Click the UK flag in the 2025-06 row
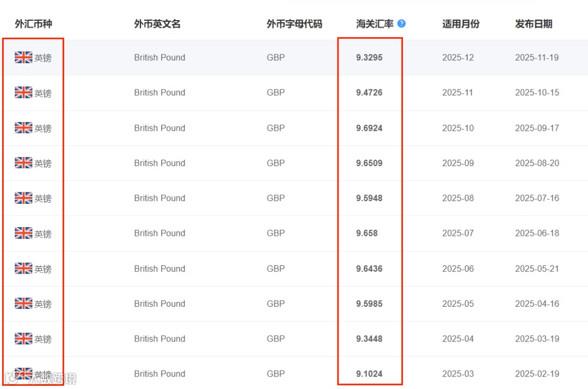The width and height of the screenshot is (588, 389). [23, 268]
